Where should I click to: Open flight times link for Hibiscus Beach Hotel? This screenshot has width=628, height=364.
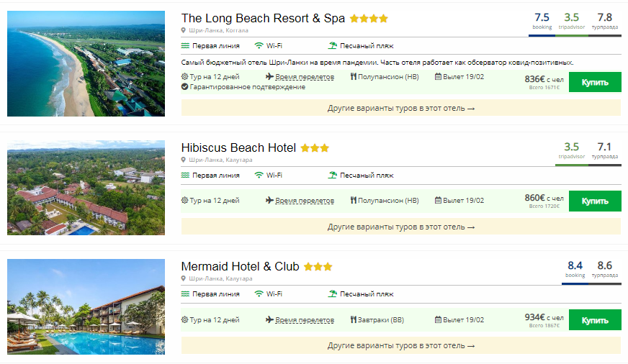pos(305,201)
